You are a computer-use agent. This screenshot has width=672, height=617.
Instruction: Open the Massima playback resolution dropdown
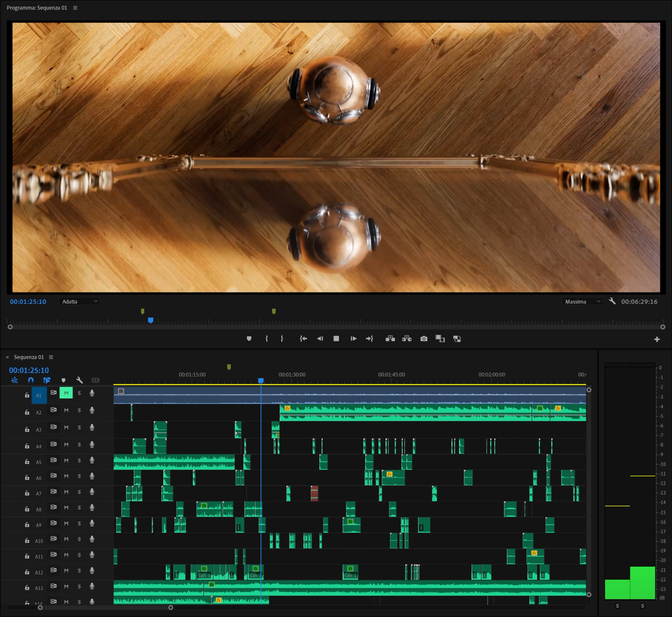(582, 301)
